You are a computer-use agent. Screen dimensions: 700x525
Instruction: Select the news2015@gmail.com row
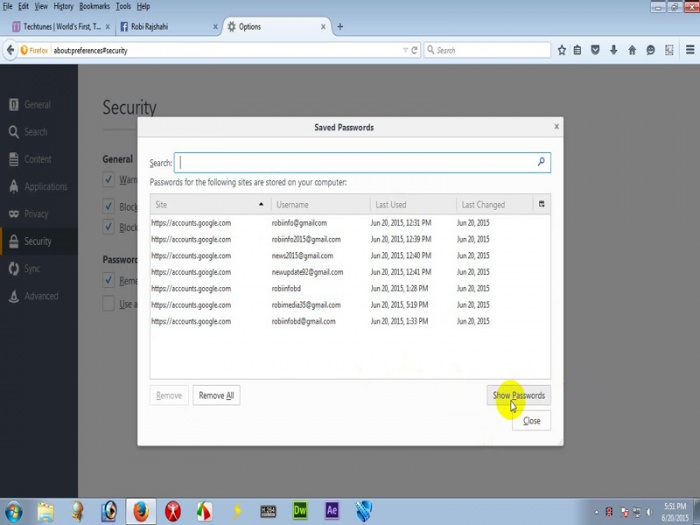click(350, 256)
